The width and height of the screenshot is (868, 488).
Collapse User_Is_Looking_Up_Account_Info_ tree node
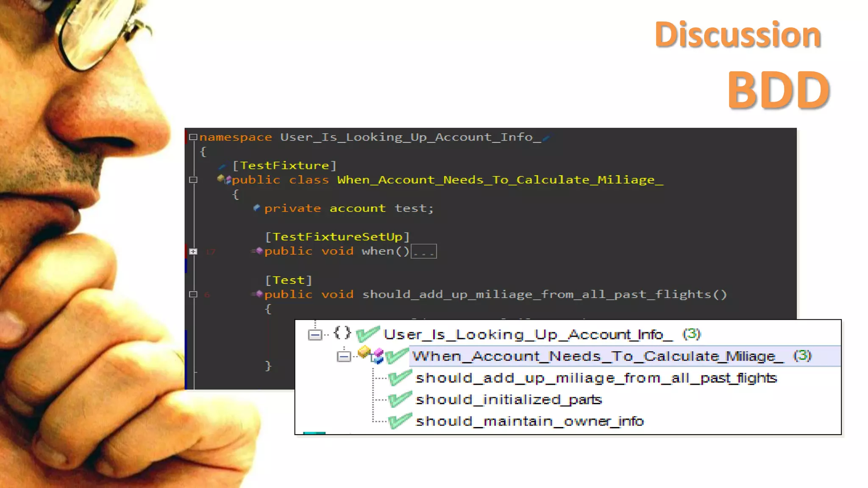click(315, 335)
